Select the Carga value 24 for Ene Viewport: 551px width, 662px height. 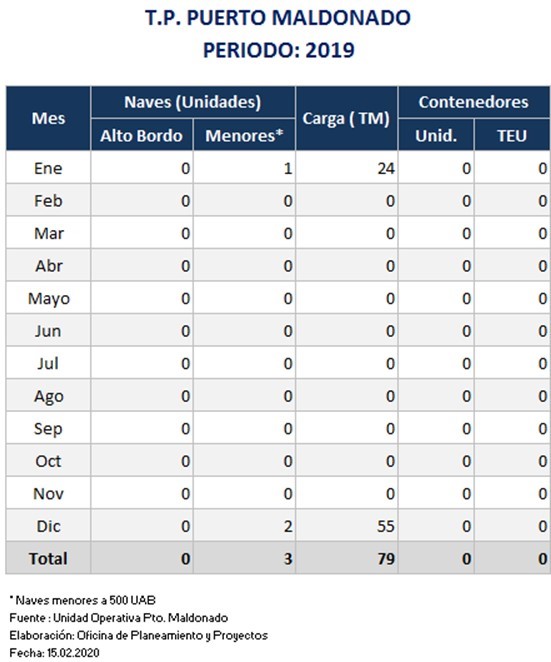click(x=386, y=168)
